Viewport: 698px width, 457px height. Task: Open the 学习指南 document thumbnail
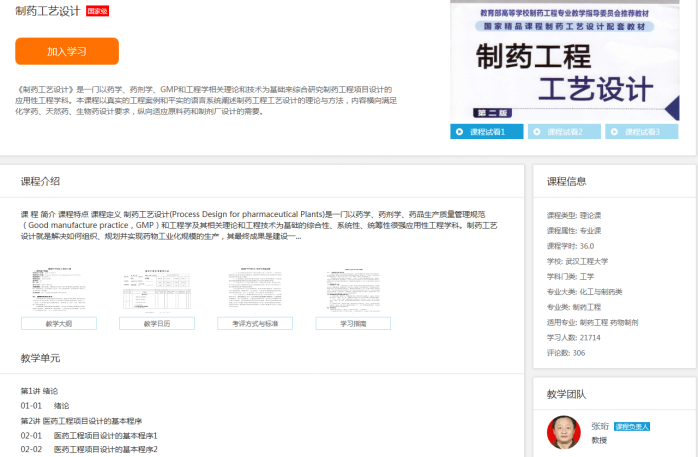coord(352,291)
